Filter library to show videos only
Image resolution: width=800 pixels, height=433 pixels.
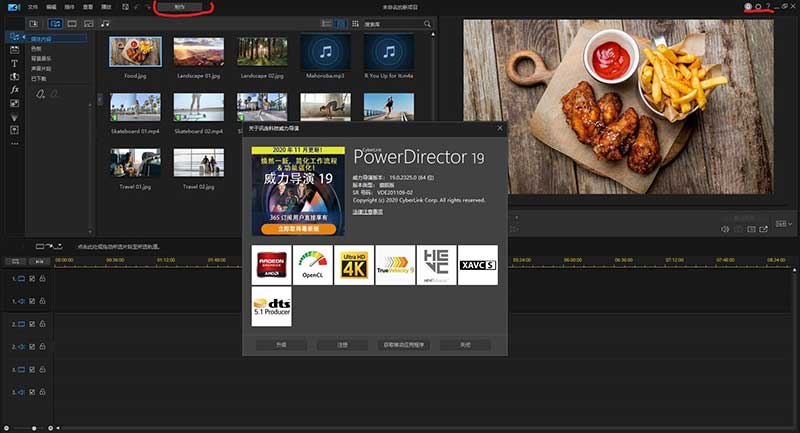tap(72, 23)
